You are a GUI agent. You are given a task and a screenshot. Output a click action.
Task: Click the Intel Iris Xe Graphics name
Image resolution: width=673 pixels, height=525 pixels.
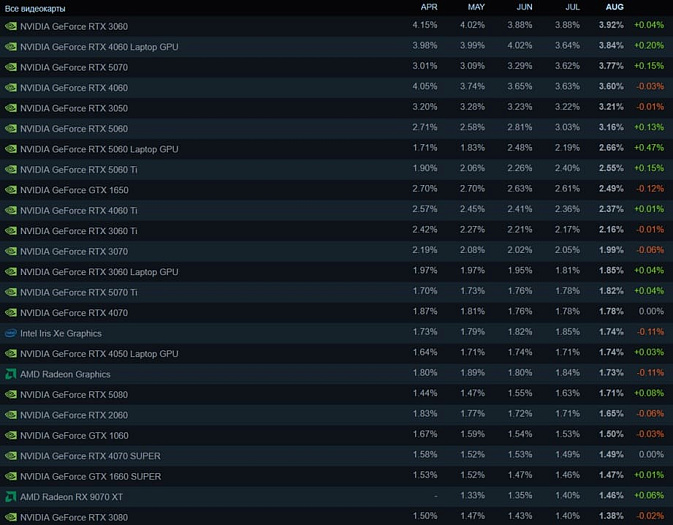pos(61,334)
